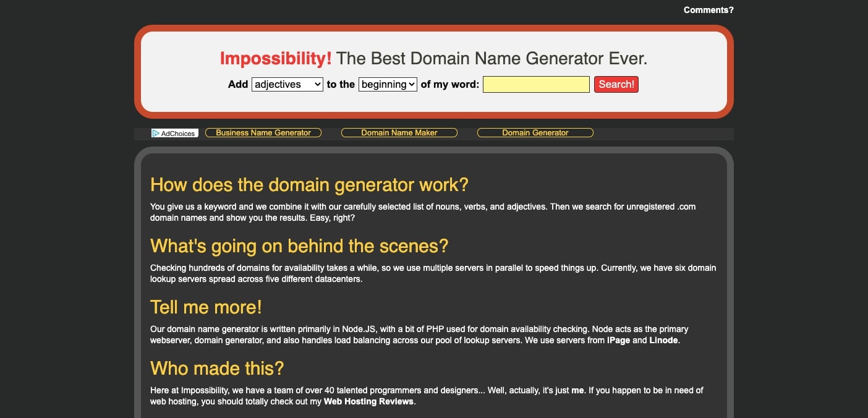
Task: Open Domain Name Maker ad link
Action: pyautogui.click(x=399, y=133)
